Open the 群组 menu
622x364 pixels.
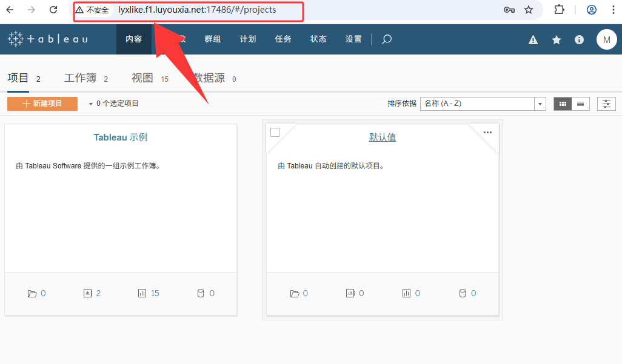coord(213,39)
